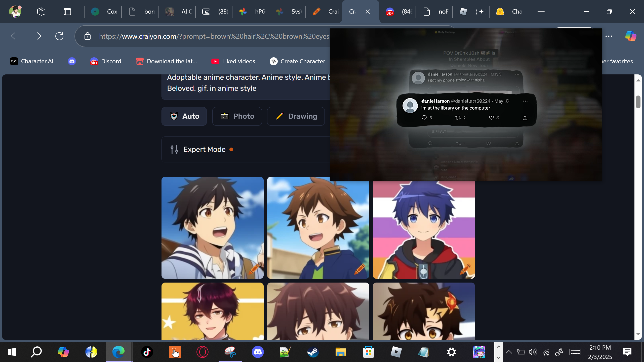The image size is (644, 362).
Task: Open Opera GX from the taskbar
Action: click(x=203, y=352)
